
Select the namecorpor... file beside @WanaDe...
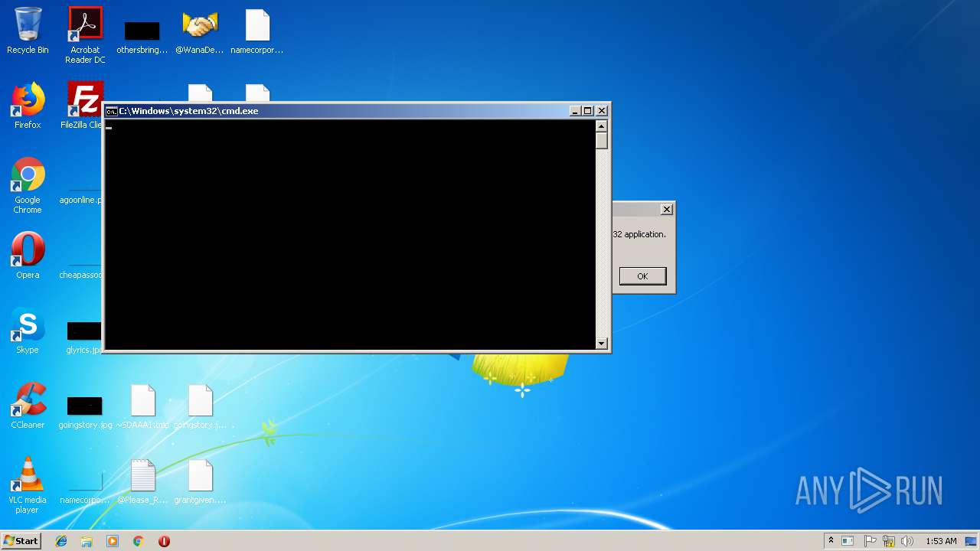point(257,32)
